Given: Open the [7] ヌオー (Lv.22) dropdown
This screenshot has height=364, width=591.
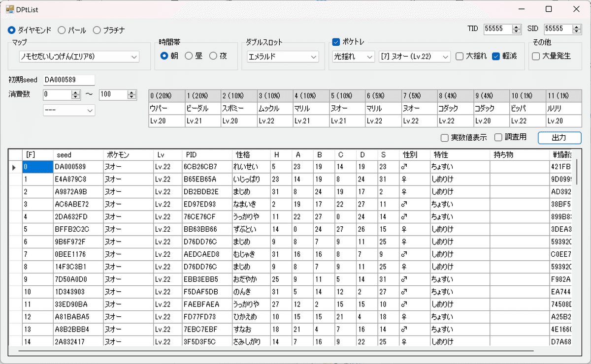Looking at the screenshot, I should pyautogui.click(x=415, y=57).
